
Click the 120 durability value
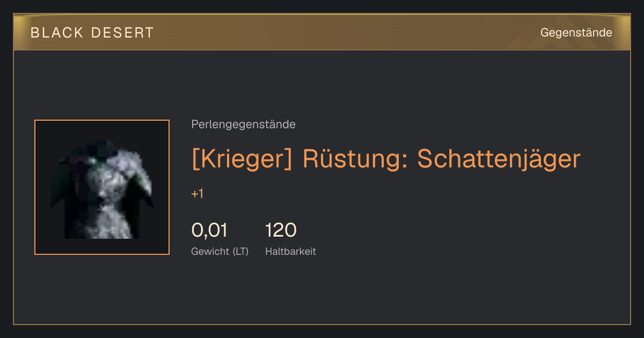pos(281,230)
